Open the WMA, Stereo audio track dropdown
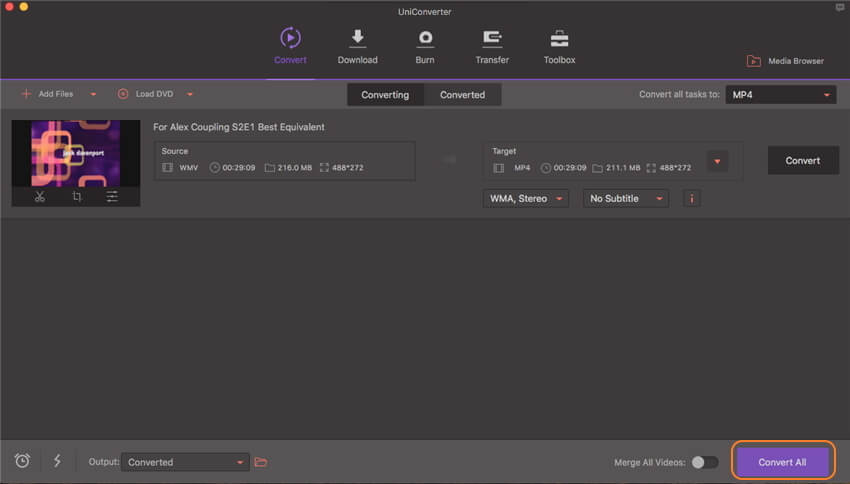 click(x=526, y=198)
